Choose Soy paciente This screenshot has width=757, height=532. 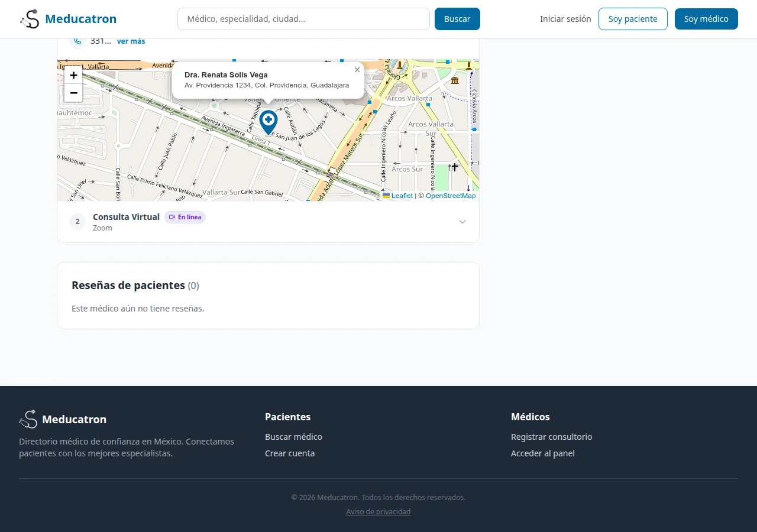pos(633,19)
